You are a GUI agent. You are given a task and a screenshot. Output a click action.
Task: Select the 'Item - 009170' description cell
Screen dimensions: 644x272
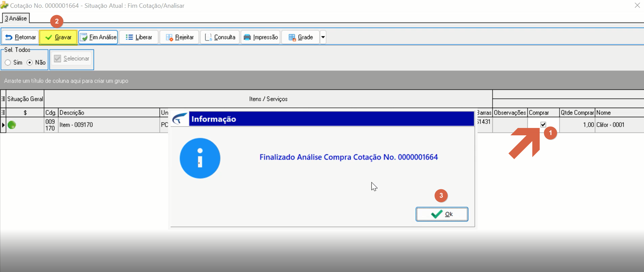point(109,125)
